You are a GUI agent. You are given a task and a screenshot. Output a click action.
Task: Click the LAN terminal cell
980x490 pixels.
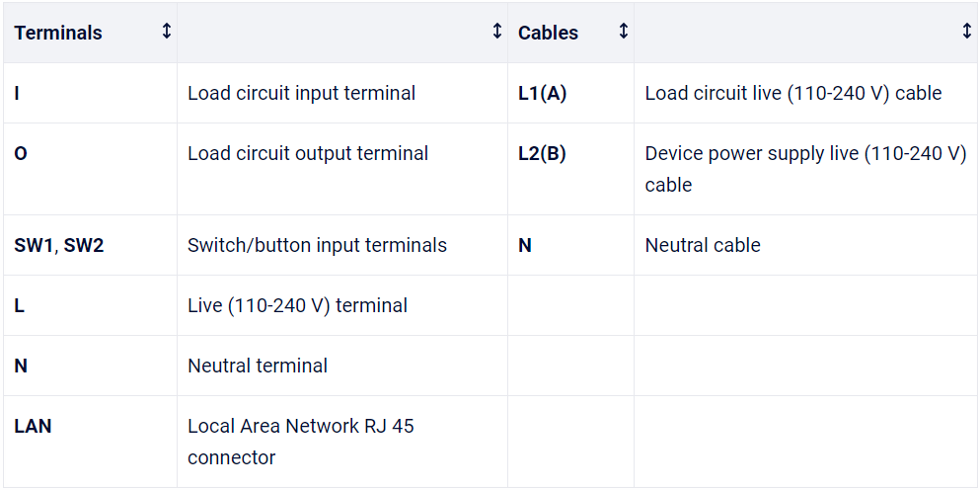(x=34, y=427)
